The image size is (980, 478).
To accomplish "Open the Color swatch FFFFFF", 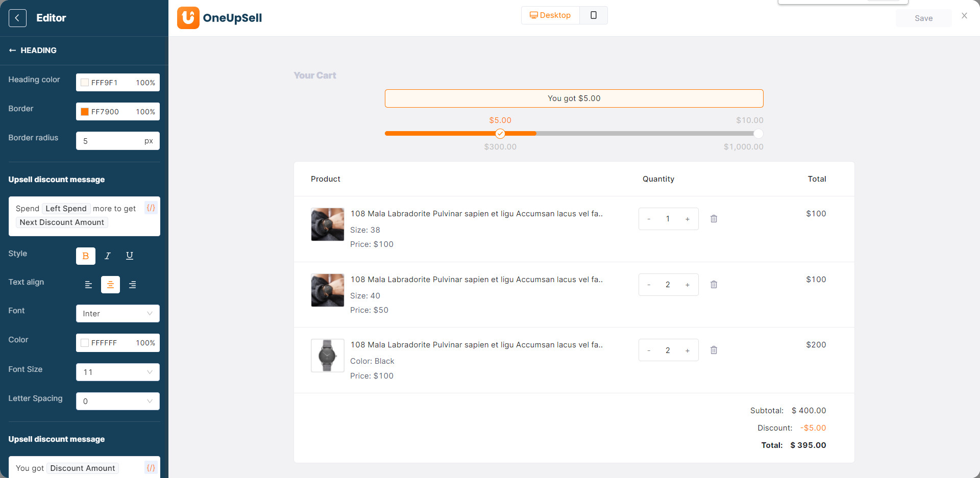I will pyautogui.click(x=85, y=343).
